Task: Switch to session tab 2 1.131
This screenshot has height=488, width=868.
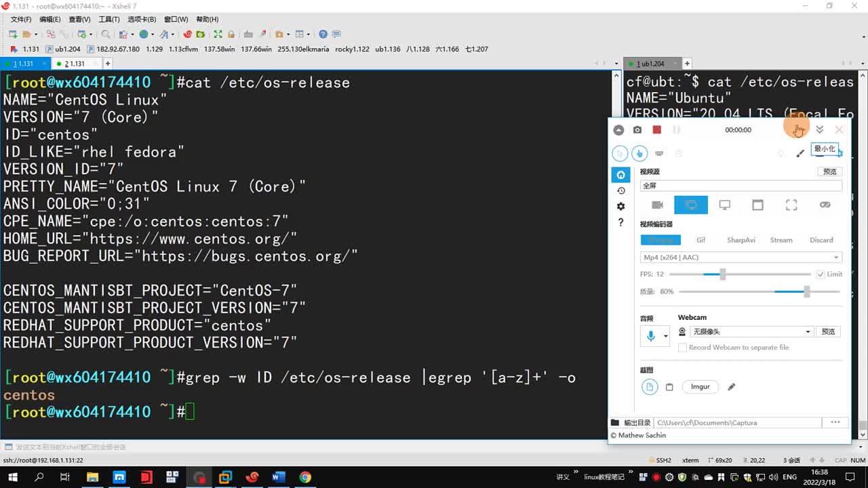Action: point(75,64)
